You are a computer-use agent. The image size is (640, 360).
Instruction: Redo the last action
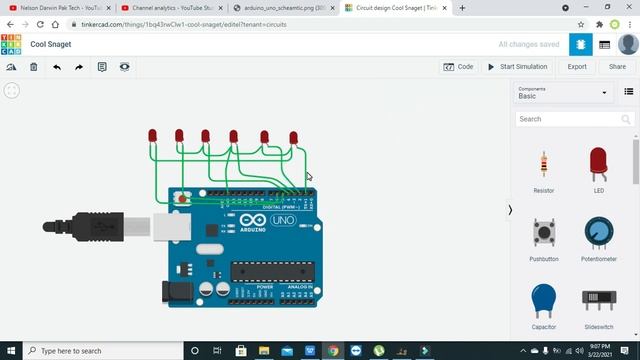click(79, 67)
